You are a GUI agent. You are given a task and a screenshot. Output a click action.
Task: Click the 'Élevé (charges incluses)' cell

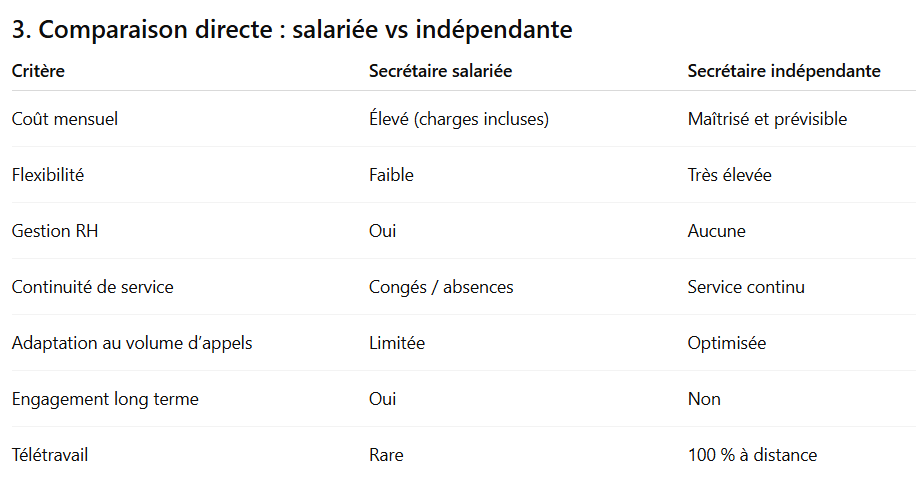pyautogui.click(x=459, y=119)
